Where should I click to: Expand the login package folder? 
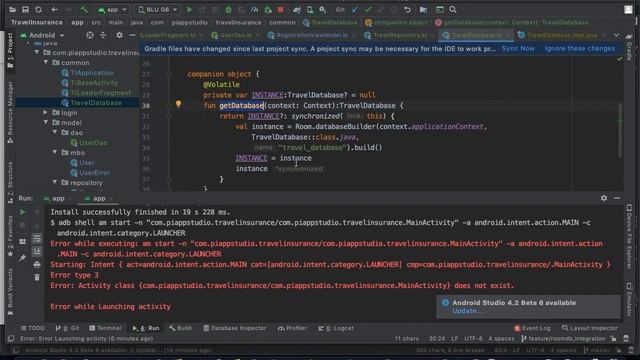pos(45,112)
